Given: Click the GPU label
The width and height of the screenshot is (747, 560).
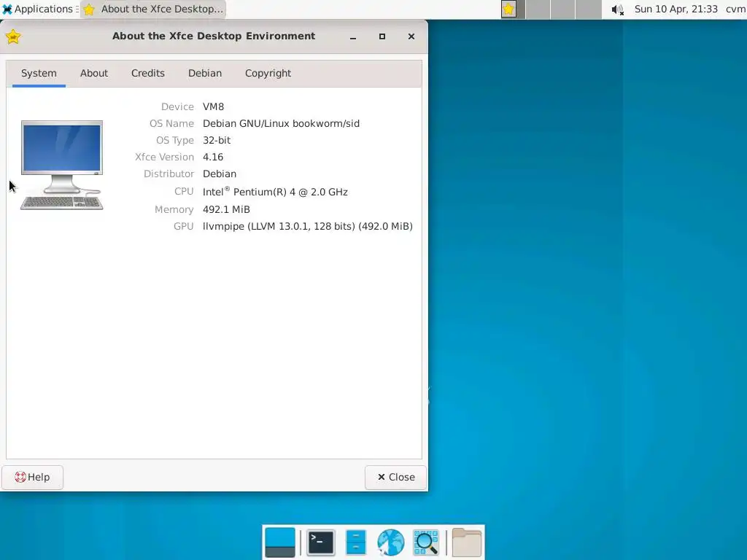Looking at the screenshot, I should pyautogui.click(x=183, y=226).
